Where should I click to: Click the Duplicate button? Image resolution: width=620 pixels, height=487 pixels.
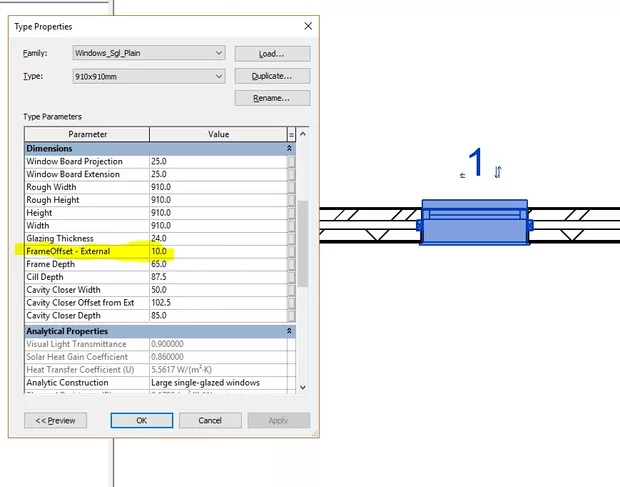272,76
